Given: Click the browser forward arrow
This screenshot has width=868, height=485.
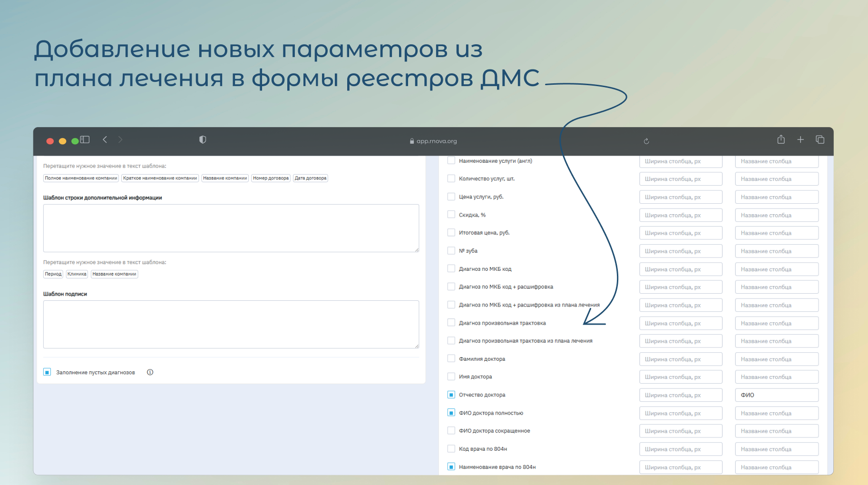Looking at the screenshot, I should click(x=120, y=139).
